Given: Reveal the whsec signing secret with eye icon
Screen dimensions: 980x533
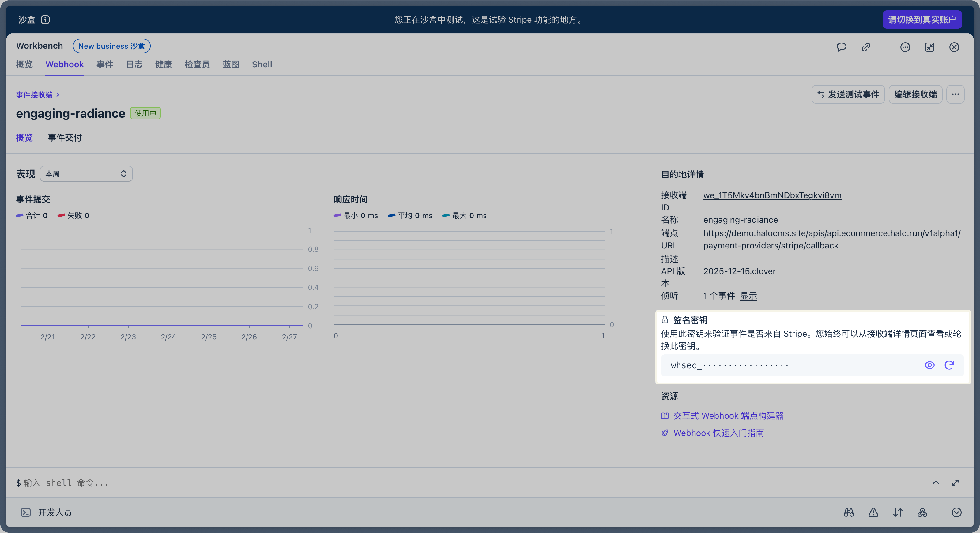Looking at the screenshot, I should [929, 365].
